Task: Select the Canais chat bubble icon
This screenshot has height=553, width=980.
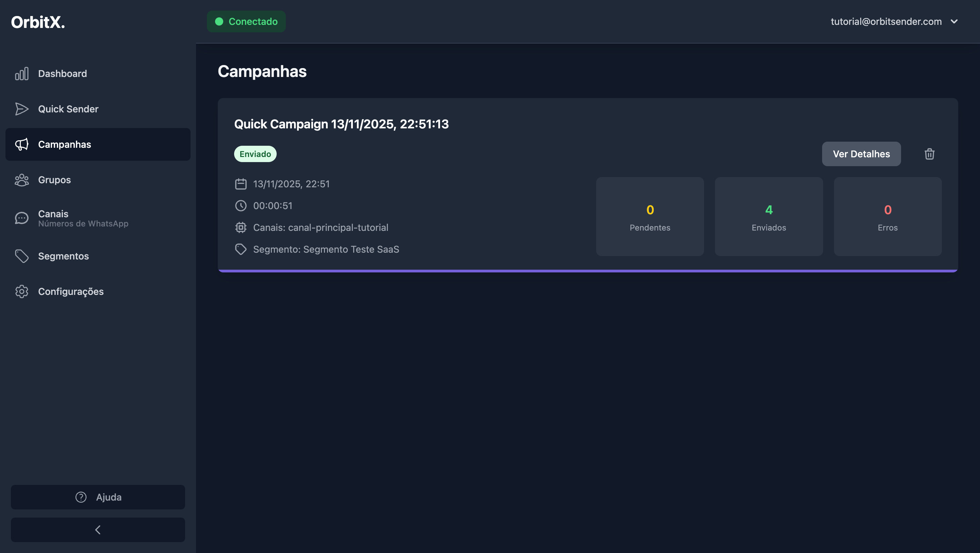Action: [22, 218]
